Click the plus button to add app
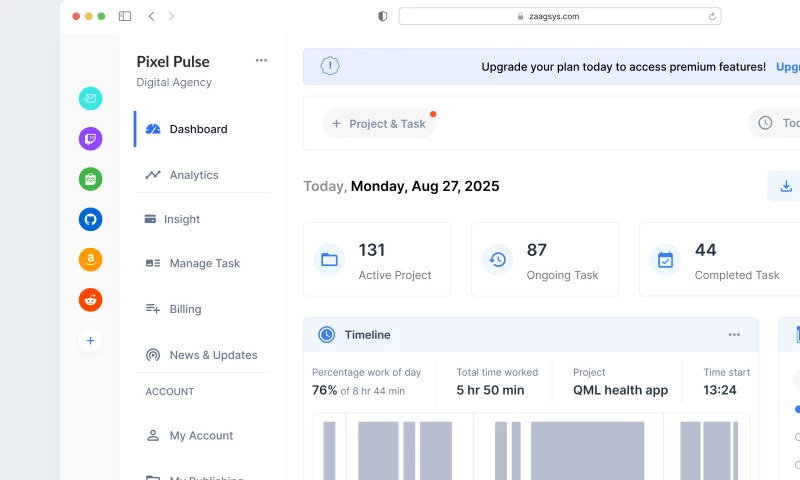The image size is (800, 480). [x=90, y=341]
